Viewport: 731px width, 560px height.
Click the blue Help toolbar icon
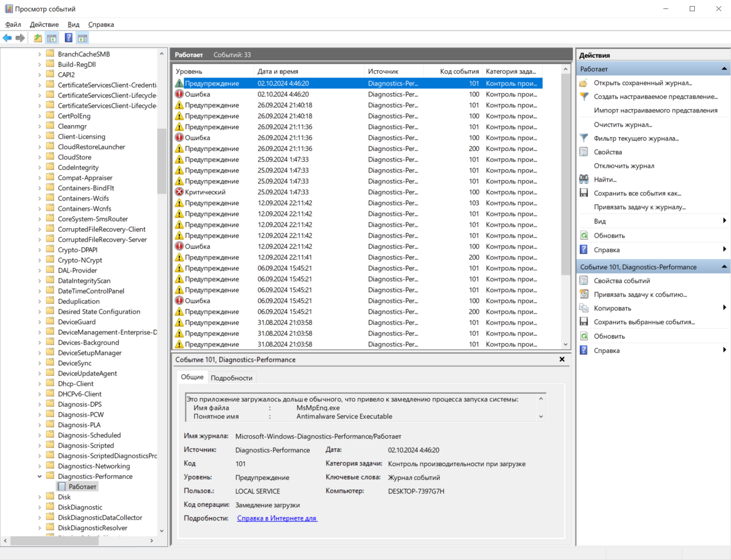(x=69, y=38)
